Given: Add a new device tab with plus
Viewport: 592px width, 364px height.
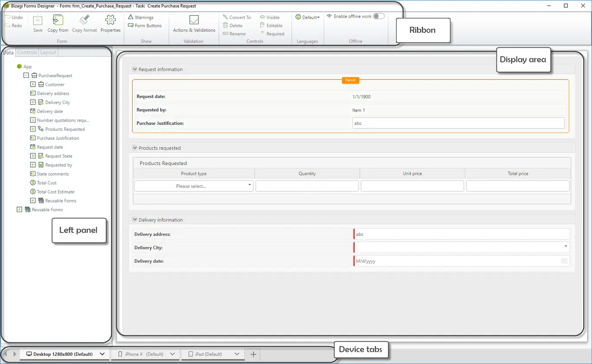Looking at the screenshot, I should (x=254, y=354).
